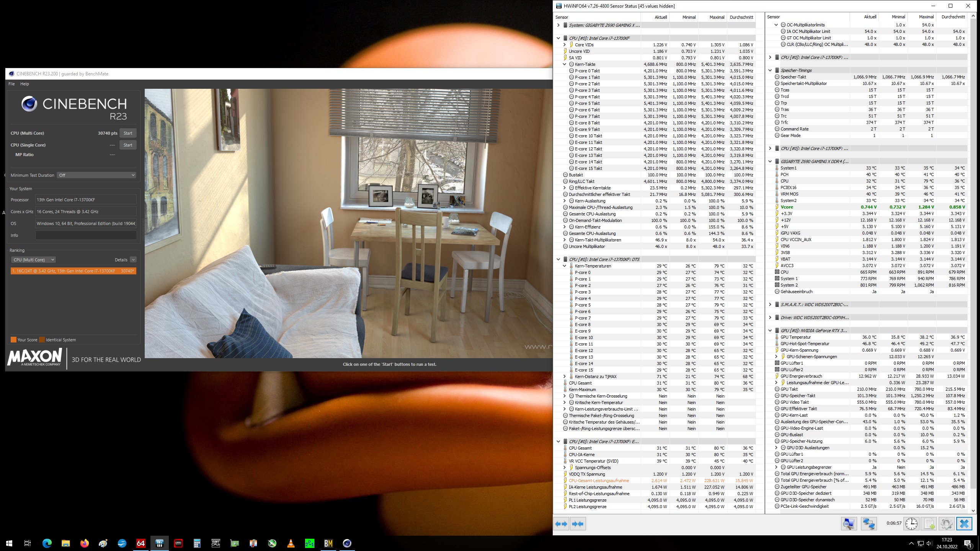
Task: Open HWiNFO settings via the gear icon
Action: click(946, 523)
